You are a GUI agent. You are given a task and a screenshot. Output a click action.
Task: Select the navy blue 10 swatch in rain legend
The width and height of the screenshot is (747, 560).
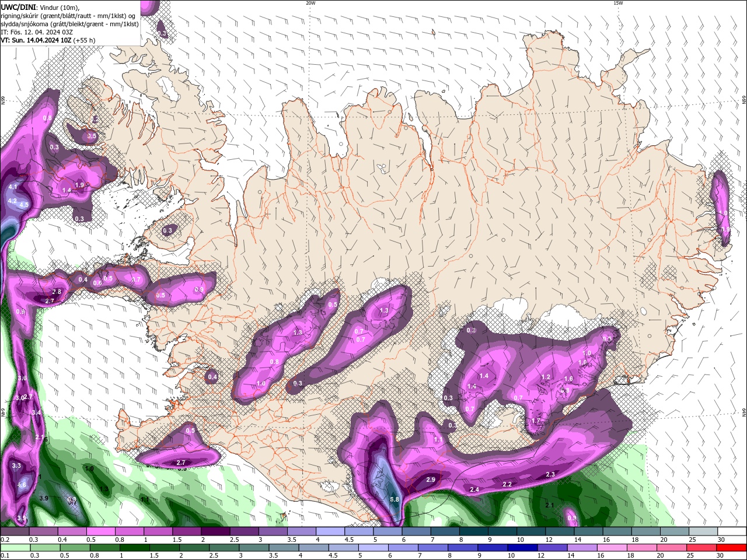point(522,548)
